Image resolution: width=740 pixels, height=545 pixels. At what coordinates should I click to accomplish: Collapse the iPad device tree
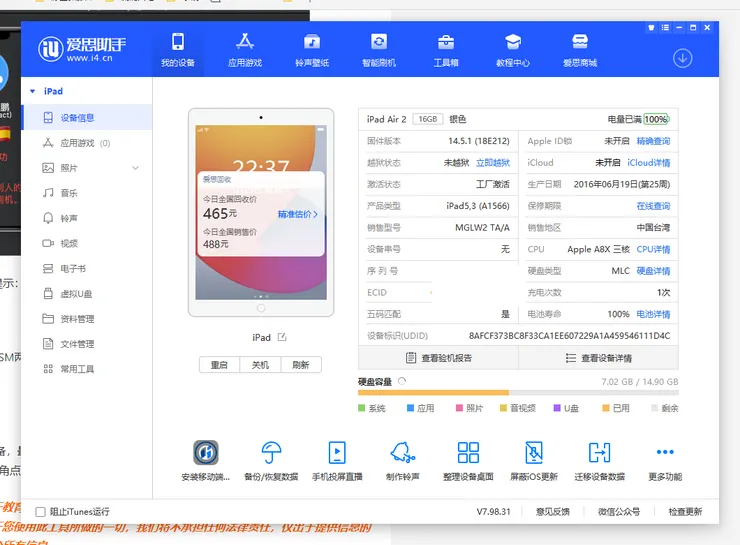click(x=33, y=91)
